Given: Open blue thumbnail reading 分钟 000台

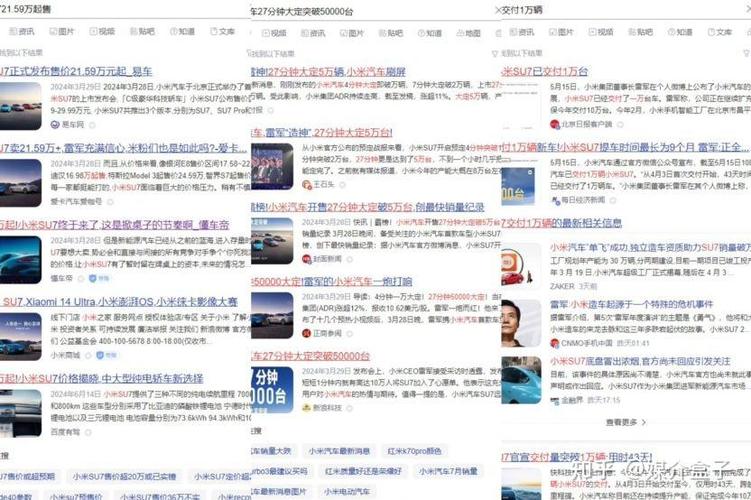Looking at the screenshot, I should (x=272, y=389).
